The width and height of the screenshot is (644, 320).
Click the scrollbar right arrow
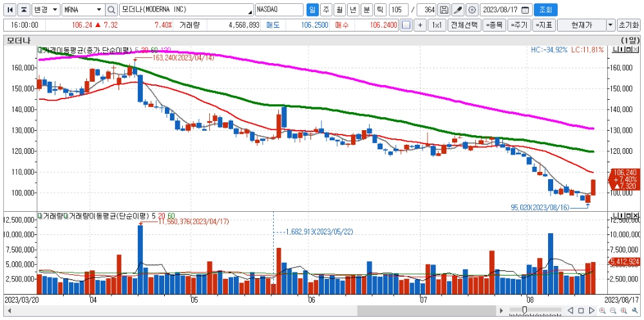[x=500, y=310]
